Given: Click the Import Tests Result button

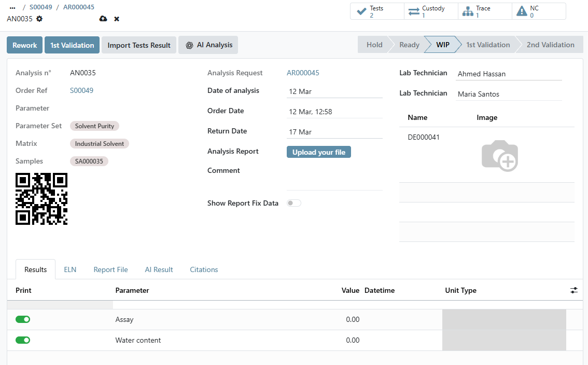Looking at the screenshot, I should [139, 45].
